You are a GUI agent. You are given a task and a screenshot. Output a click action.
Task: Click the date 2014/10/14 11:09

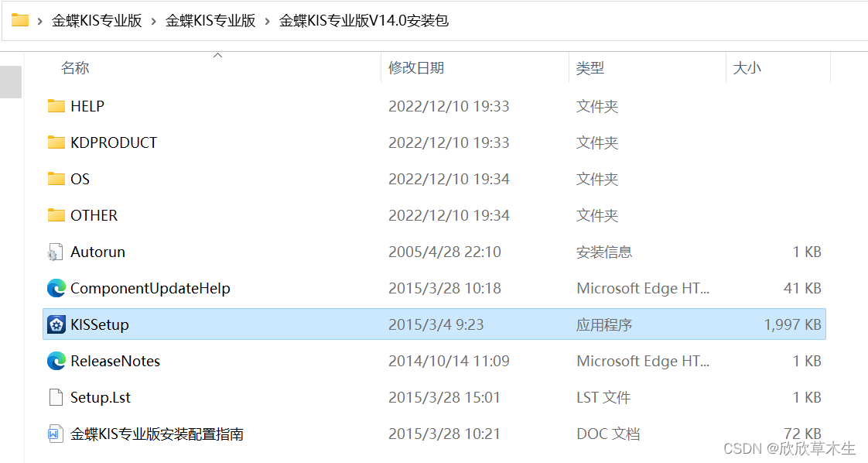point(449,361)
